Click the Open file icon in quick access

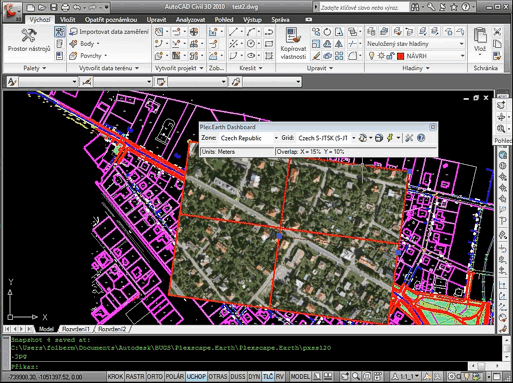click(42, 7)
